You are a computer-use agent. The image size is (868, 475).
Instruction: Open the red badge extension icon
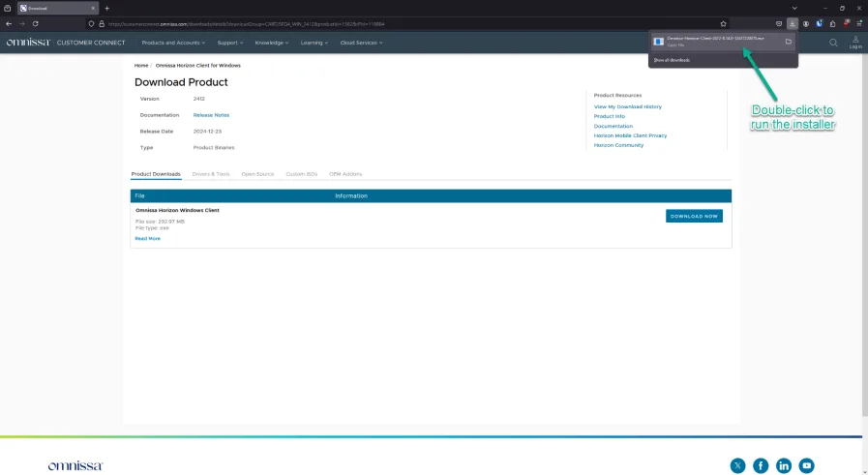pyautogui.click(x=846, y=24)
